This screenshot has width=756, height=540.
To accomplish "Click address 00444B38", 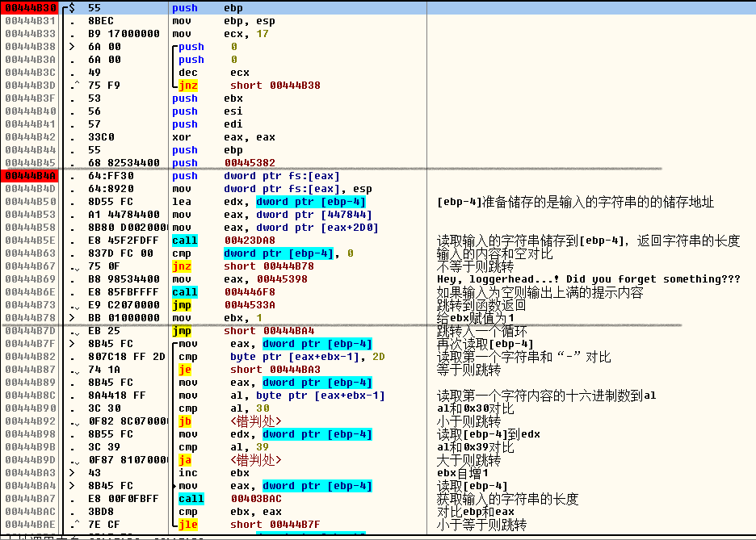I will (31, 47).
